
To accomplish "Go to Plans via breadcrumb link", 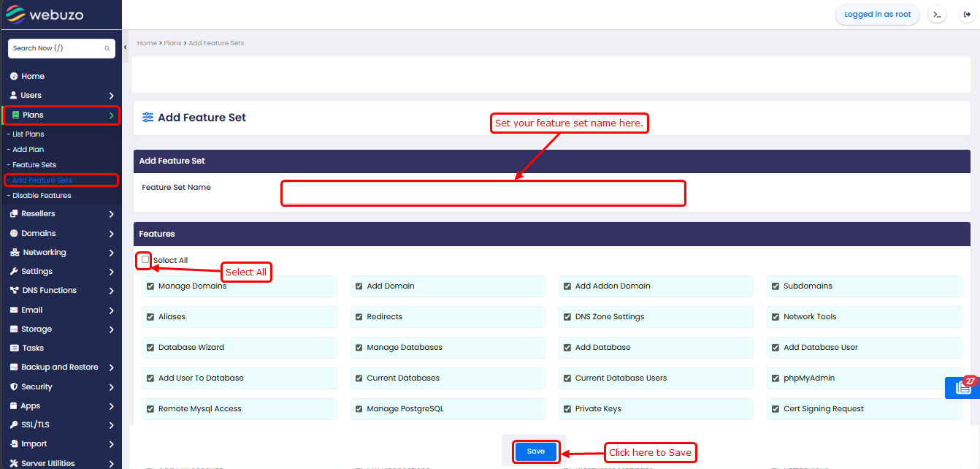I will point(172,43).
